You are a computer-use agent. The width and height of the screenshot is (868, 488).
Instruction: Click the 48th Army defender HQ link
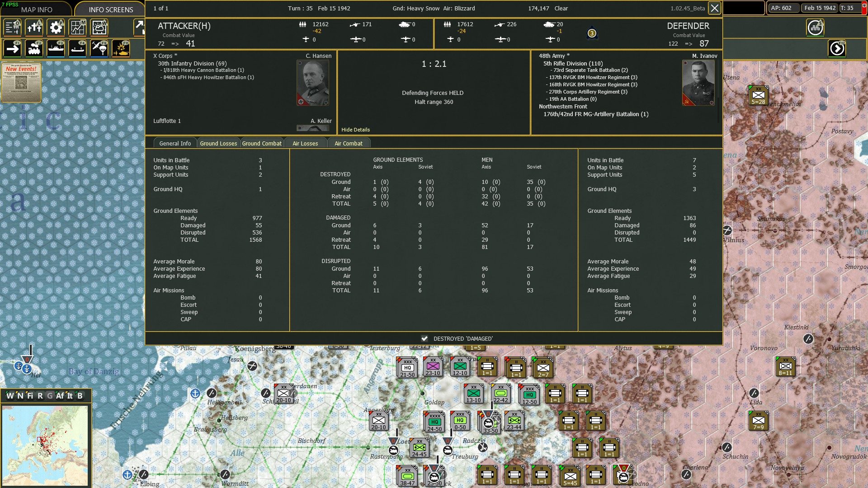coord(554,56)
